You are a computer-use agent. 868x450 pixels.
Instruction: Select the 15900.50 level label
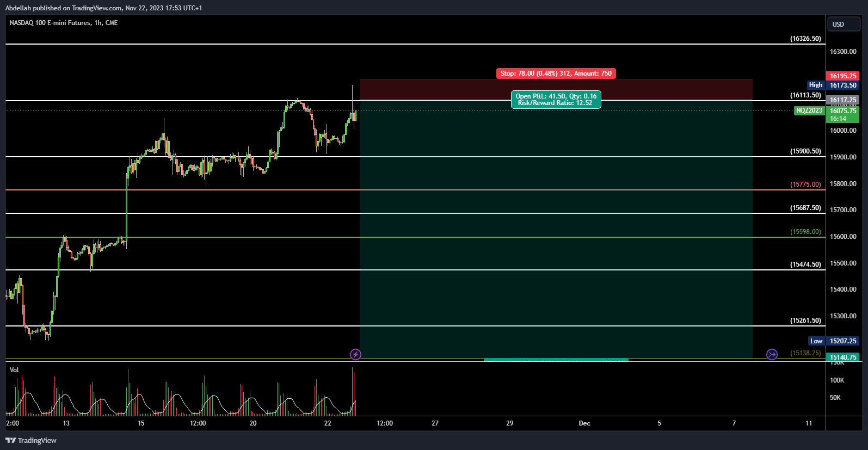pyautogui.click(x=805, y=151)
